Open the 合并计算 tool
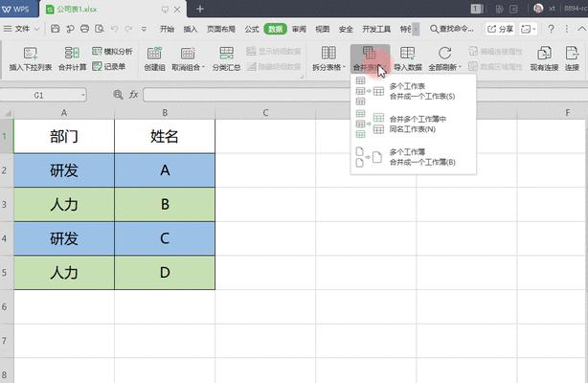Viewport: 588px width, 383px height. 72,54
